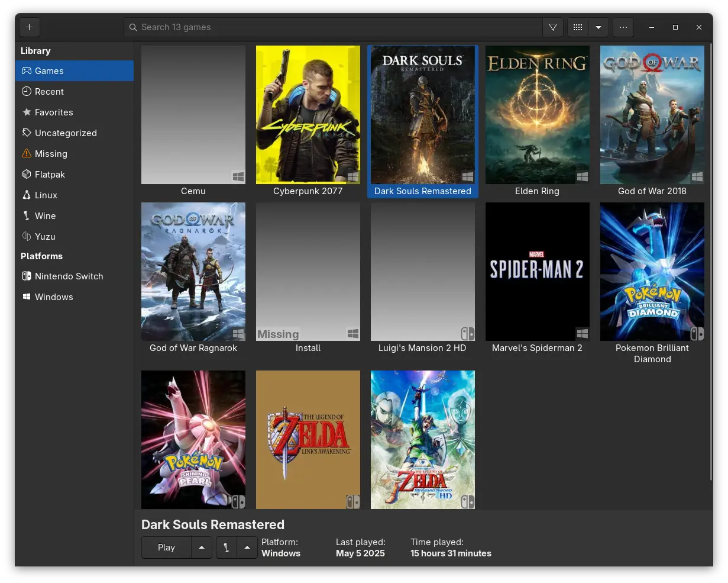
Task: Click the 'Dark Souls Remastered' heading in bottom bar
Action: point(213,525)
